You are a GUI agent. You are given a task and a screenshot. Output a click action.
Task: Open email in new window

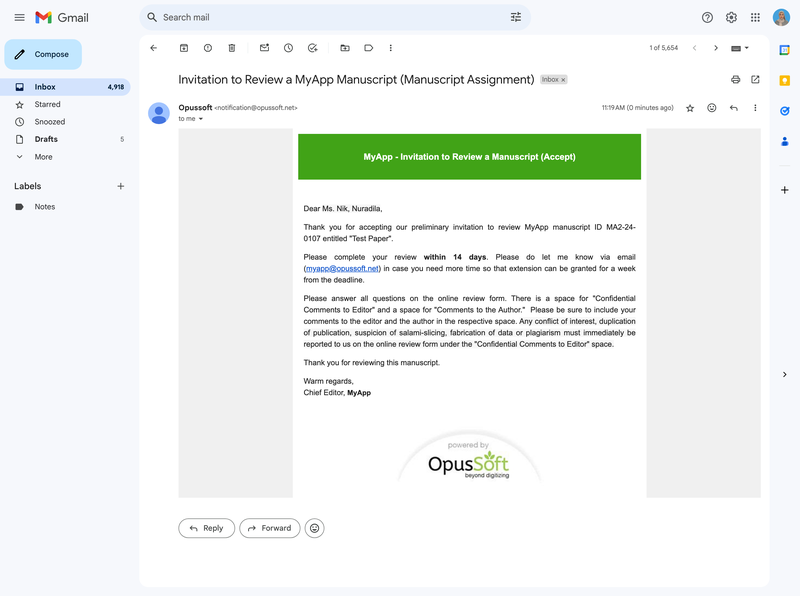(x=755, y=80)
